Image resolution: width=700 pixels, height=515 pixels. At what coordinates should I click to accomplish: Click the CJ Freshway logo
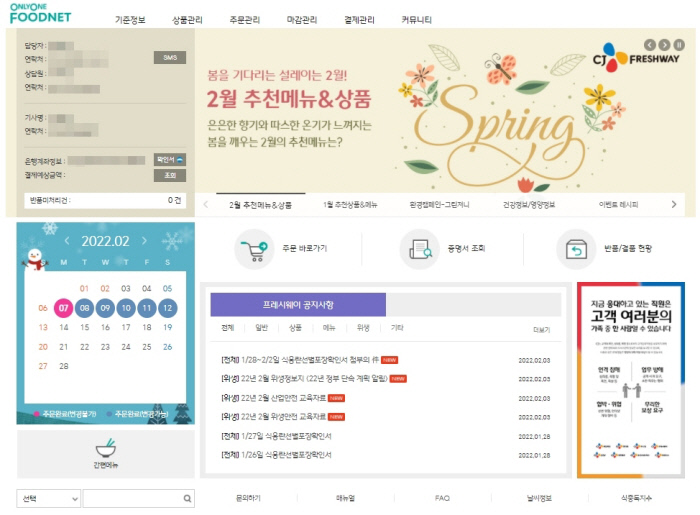click(x=636, y=58)
